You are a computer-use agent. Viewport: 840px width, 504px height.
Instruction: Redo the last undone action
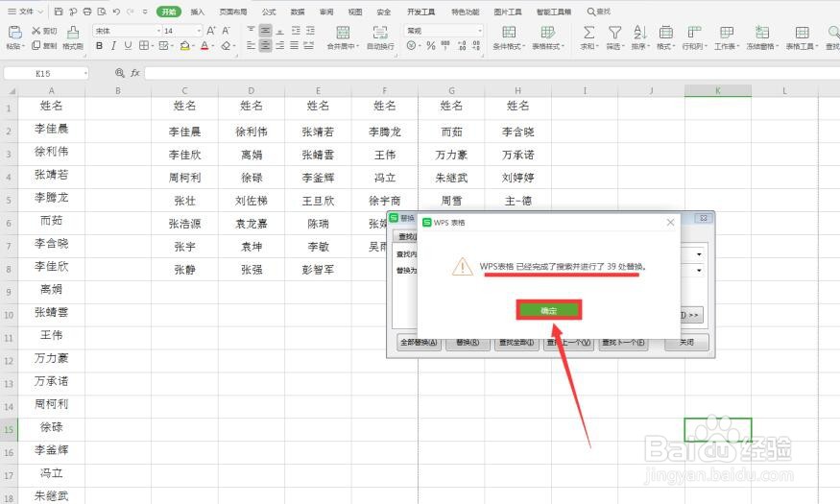tap(131, 12)
